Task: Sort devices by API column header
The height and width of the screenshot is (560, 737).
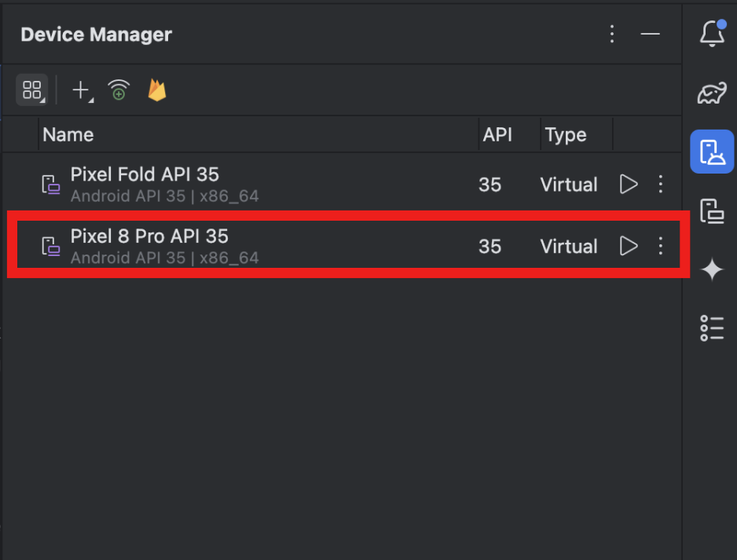Action: coord(497,134)
